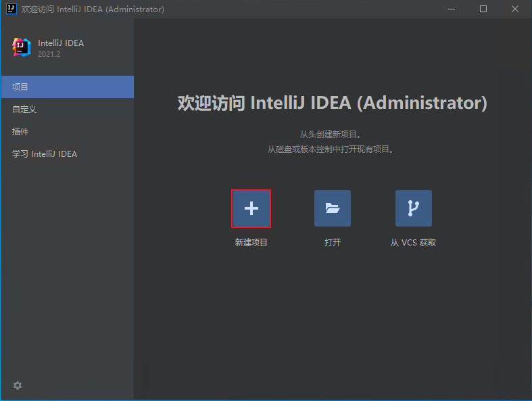Click the New Project plus icon
532x401 pixels.
[x=251, y=208]
